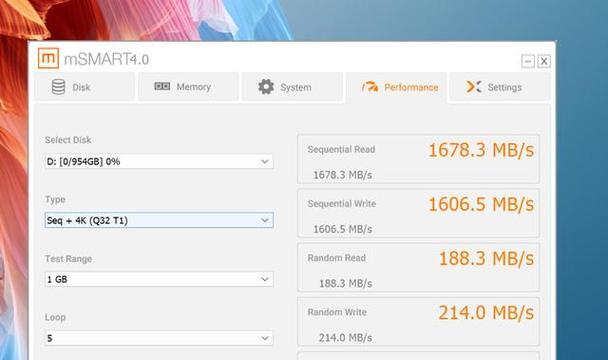The height and width of the screenshot is (360, 608).
Task: Expand the Type dropdown arrow
Action: coord(265,220)
